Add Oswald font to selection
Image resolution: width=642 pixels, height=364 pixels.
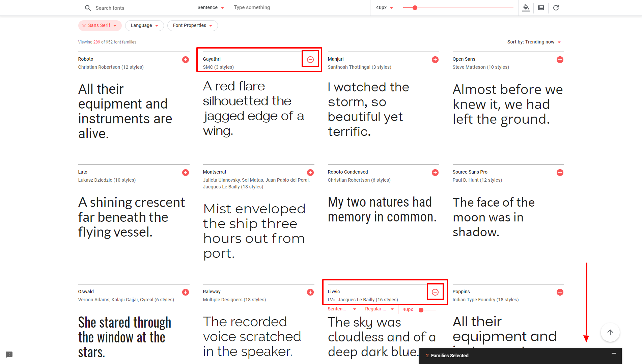point(186,292)
